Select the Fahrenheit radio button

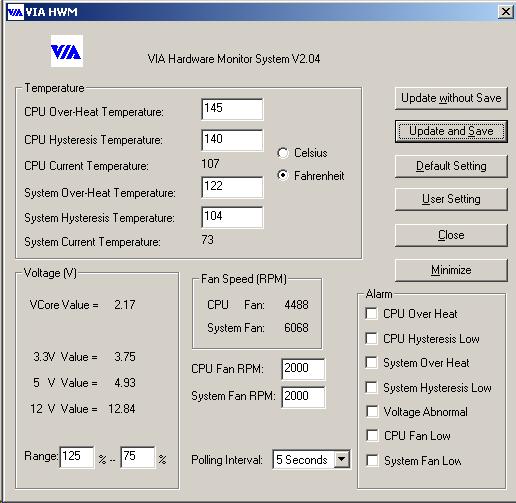pos(283,175)
